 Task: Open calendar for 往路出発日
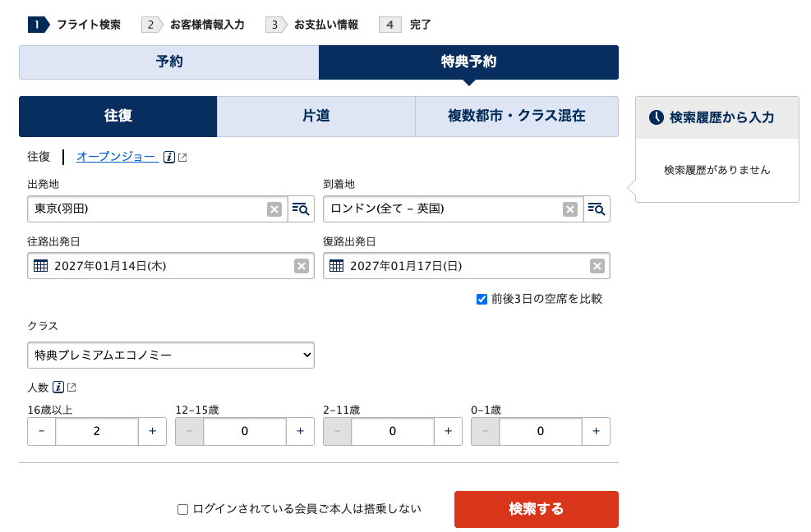(x=41, y=266)
